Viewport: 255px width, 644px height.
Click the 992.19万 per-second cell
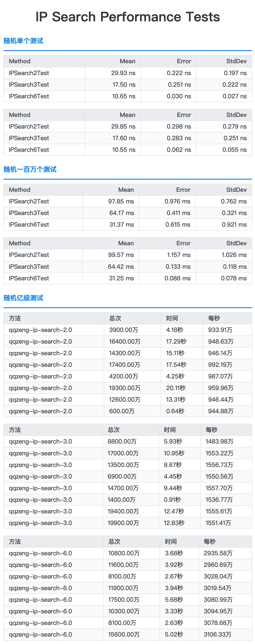click(227, 365)
